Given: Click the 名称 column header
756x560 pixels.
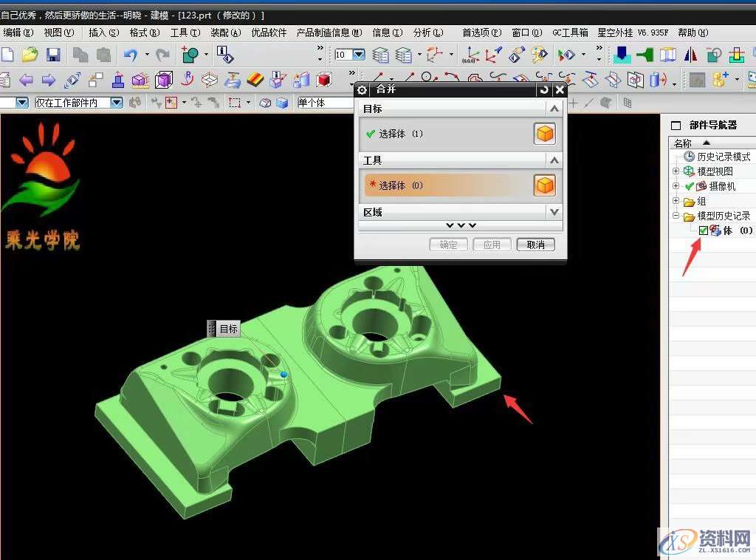Looking at the screenshot, I should click(683, 143).
